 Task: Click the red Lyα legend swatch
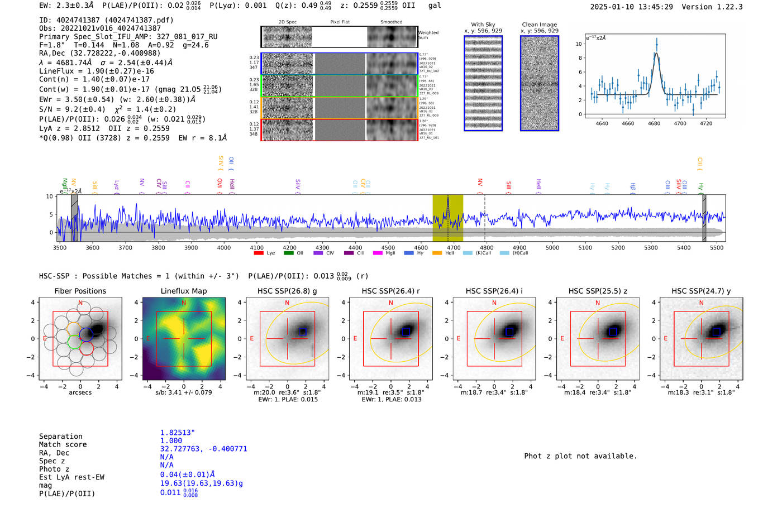[258, 253]
